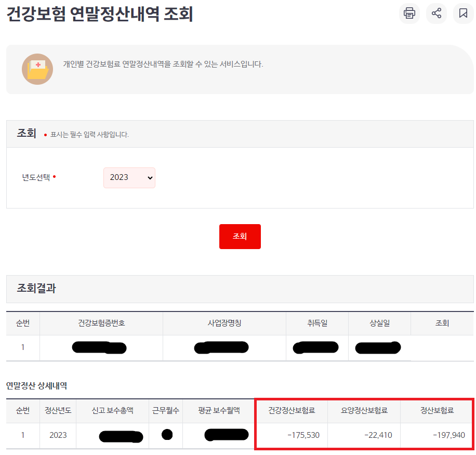This screenshot has width=476, height=455.
Task: Click the 취득일 column header
Action: (317, 323)
